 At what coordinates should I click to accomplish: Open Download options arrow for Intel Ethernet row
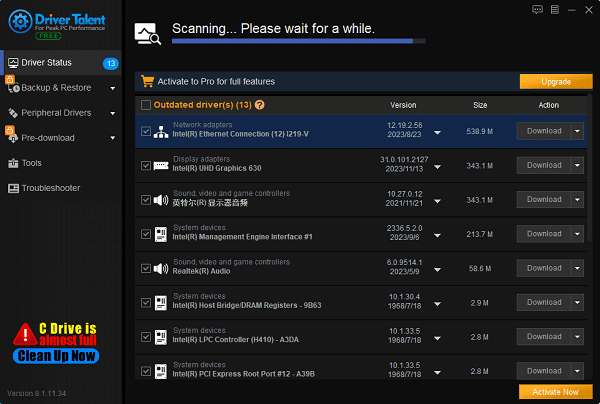577,131
